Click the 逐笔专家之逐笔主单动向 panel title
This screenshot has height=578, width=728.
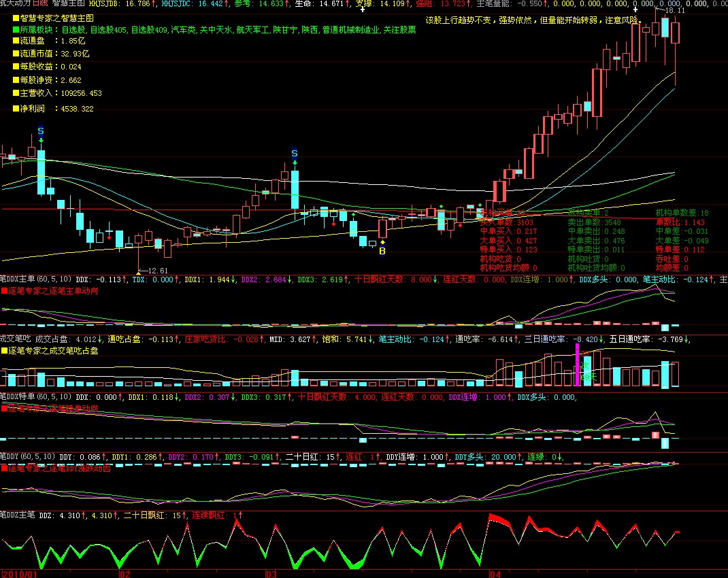50,291
